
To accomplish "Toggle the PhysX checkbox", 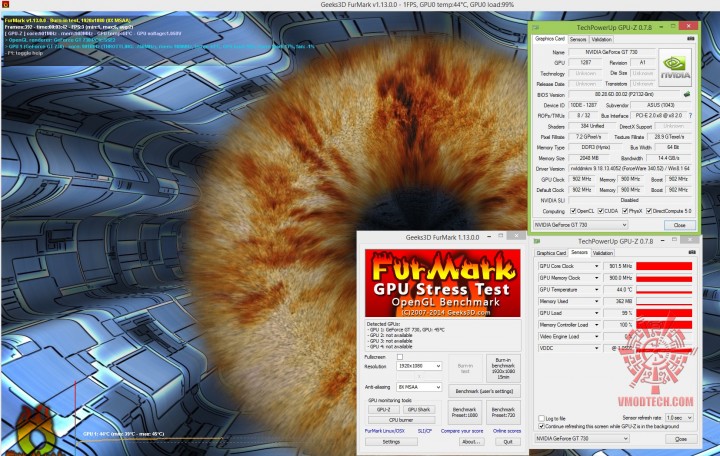I will click(625, 211).
